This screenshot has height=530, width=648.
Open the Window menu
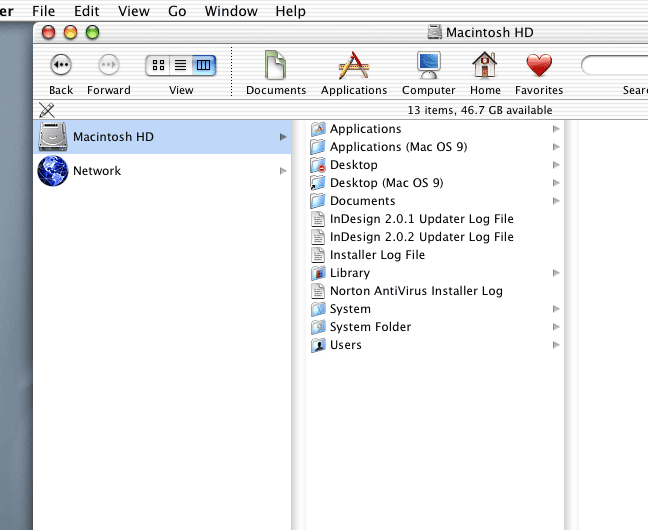pyautogui.click(x=231, y=11)
